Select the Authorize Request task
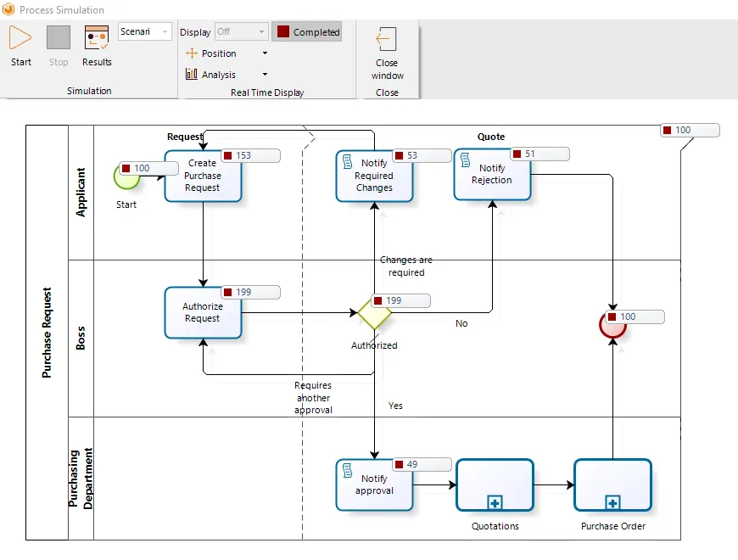The image size is (738, 560). 203,312
